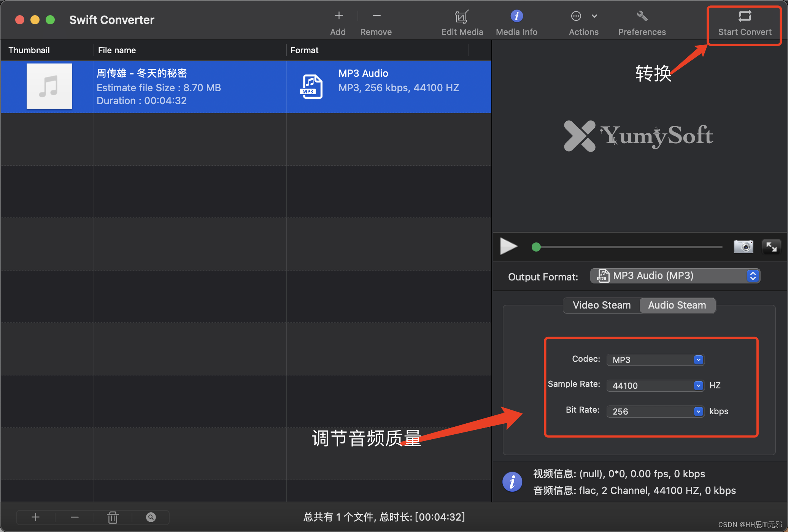Viewport: 788px width, 532px height.
Task: Open the Preferences wrench icon
Action: pyautogui.click(x=642, y=16)
